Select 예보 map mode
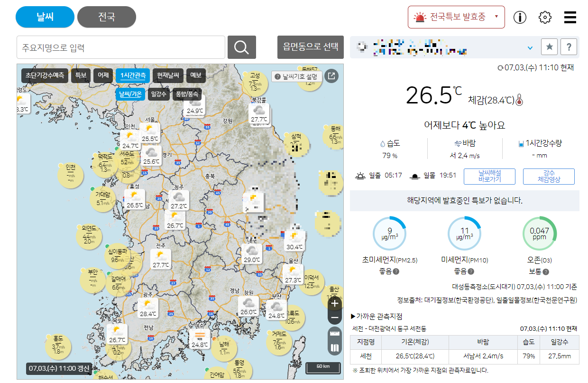The image size is (588, 383). [x=196, y=75]
